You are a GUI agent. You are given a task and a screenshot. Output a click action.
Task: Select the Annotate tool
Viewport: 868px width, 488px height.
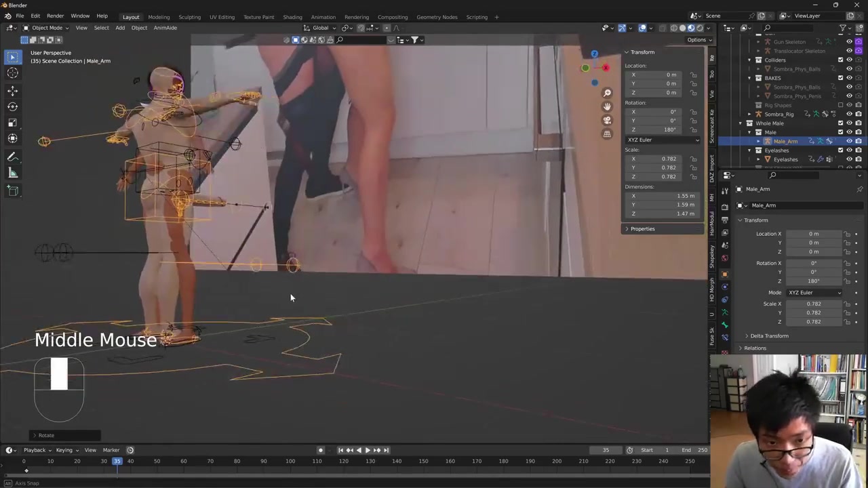pyautogui.click(x=12, y=157)
